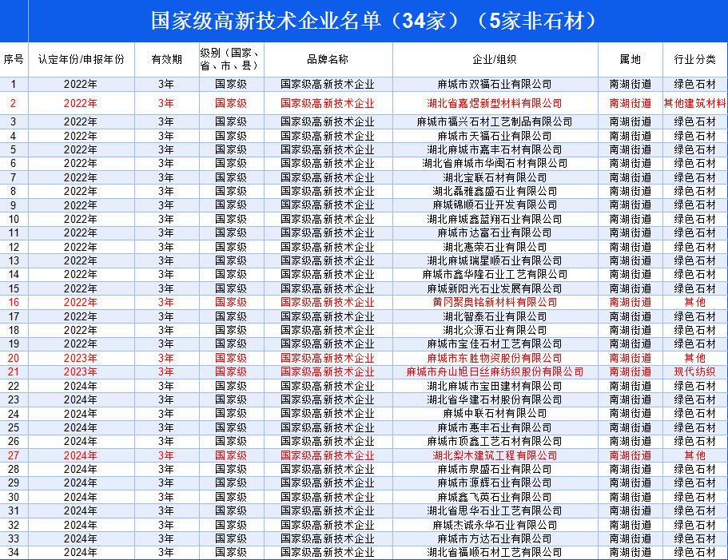Viewport: 728px width, 560px height.
Task: Click the 绿色石材 cell in row 34
Action: point(695,553)
